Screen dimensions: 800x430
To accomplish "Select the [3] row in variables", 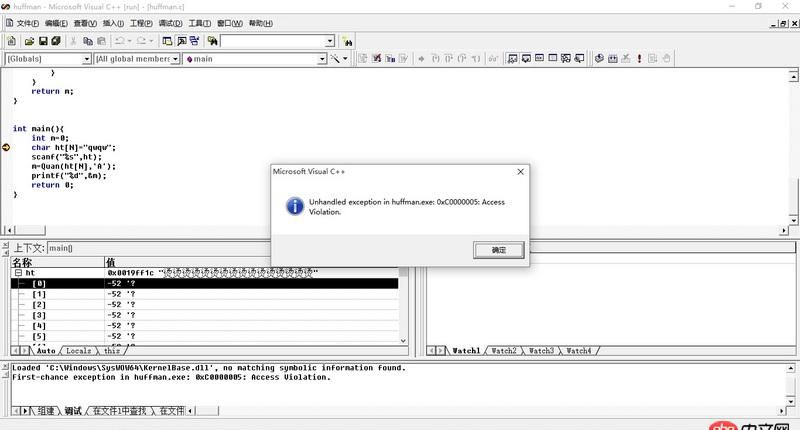I will 204,315.
